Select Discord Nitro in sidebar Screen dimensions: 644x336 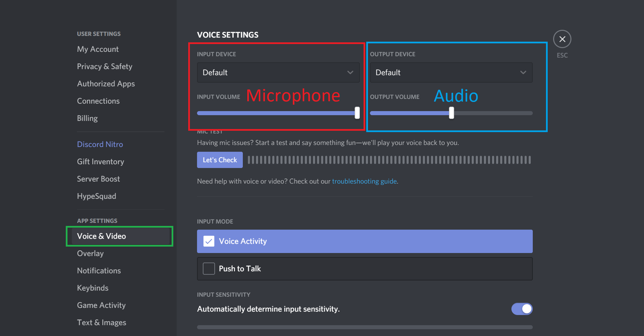click(100, 144)
